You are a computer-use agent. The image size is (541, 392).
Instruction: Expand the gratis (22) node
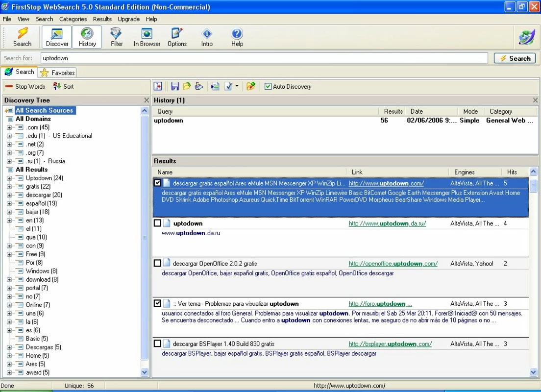tap(9, 187)
